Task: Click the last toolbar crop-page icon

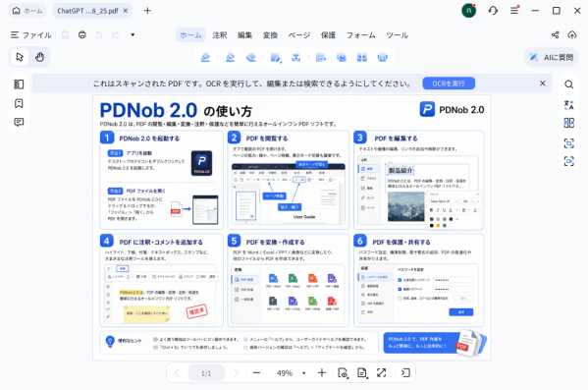Action: [x=383, y=58]
